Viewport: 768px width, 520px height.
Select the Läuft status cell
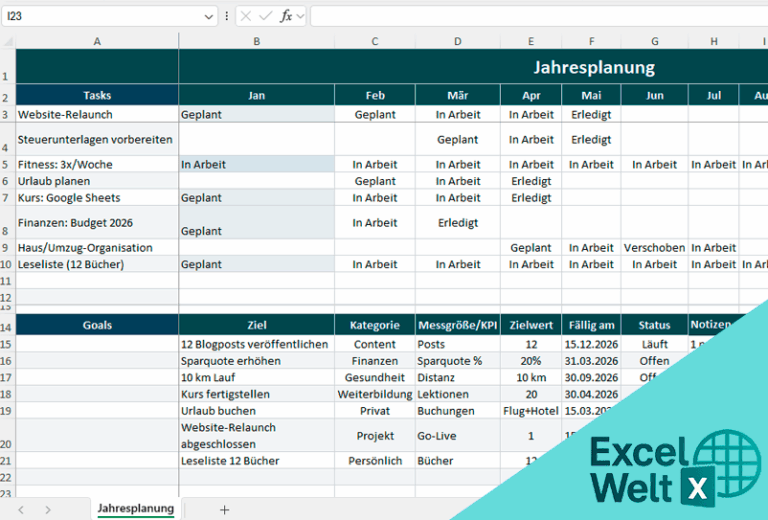pos(654,344)
